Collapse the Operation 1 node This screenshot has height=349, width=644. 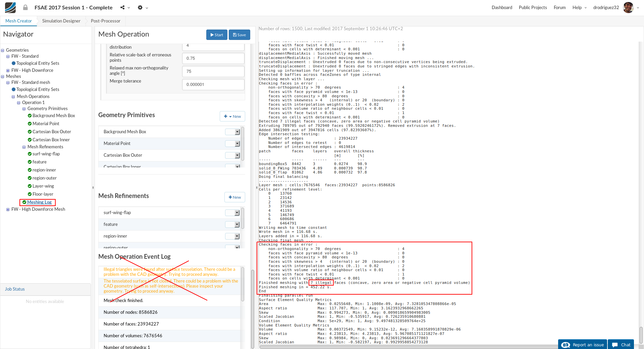(x=19, y=103)
